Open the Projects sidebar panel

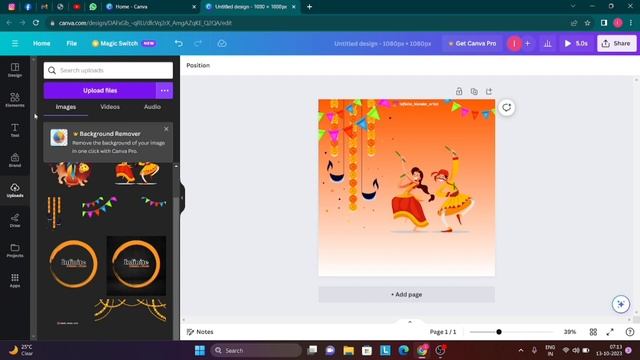[x=15, y=250]
